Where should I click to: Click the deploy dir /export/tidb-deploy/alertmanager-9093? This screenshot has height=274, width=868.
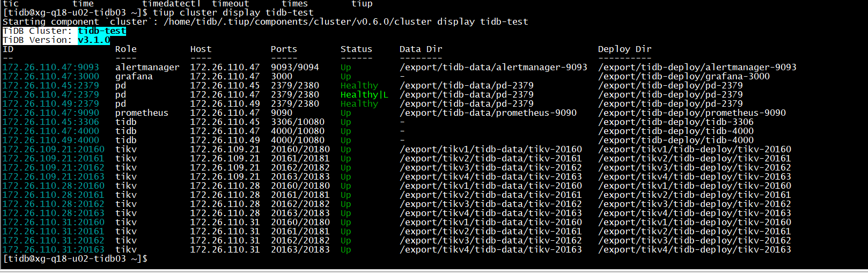(x=697, y=68)
